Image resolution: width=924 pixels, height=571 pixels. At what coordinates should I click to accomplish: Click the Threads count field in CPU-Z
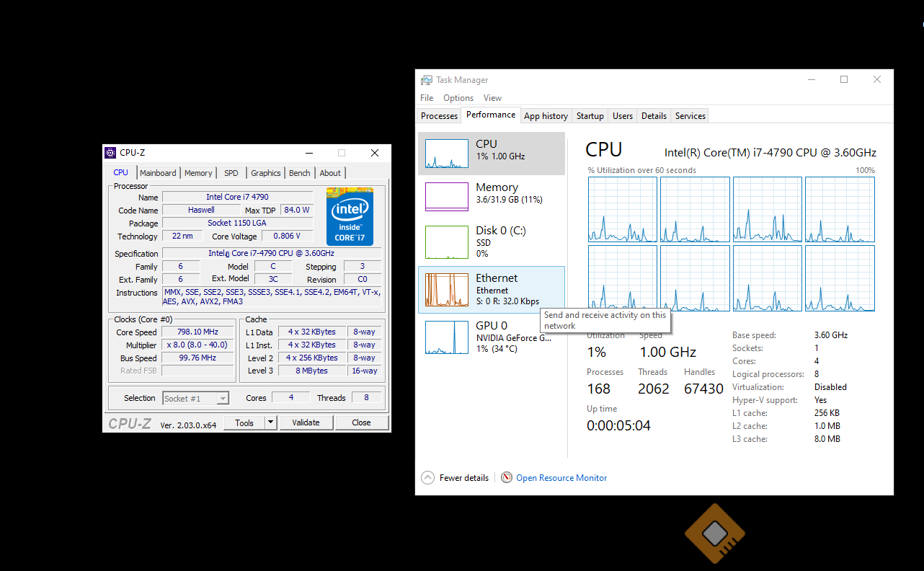pos(366,397)
